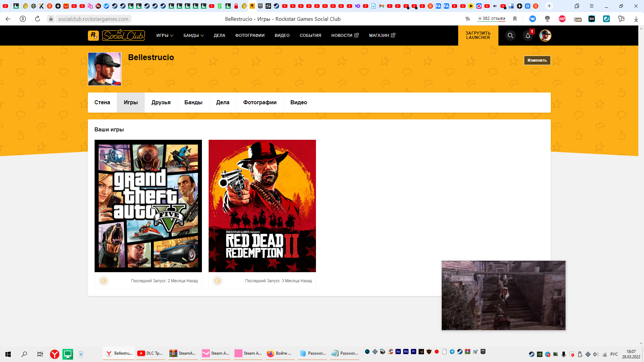Switch to the Фотографии profile tab
This screenshot has width=644, height=362.
260,103
